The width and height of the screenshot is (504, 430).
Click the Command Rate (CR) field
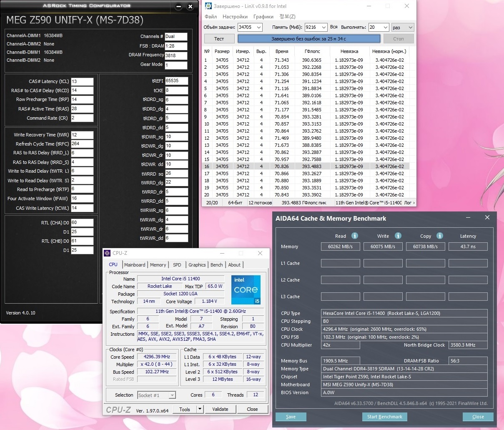pyautogui.click(x=82, y=118)
